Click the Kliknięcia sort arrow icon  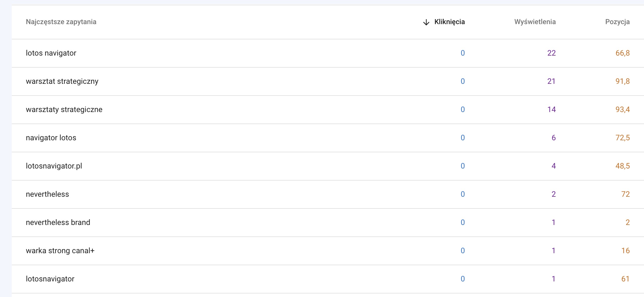pyautogui.click(x=426, y=22)
